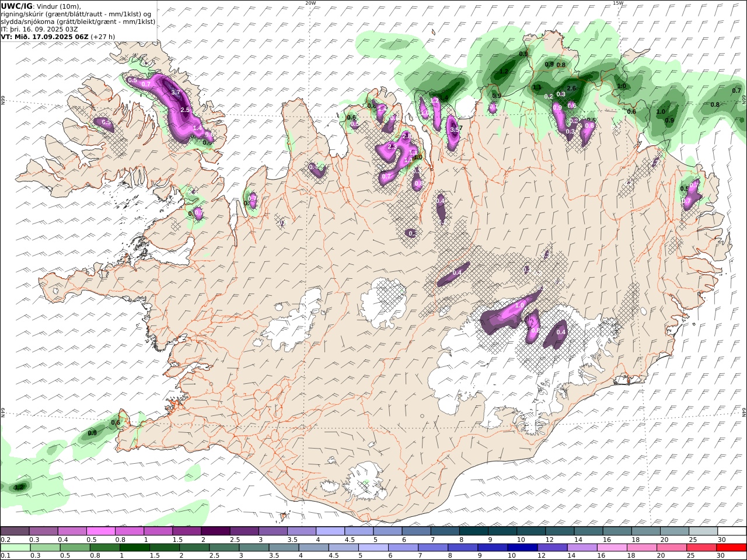Select the 'rigning/skúrir' legend description line

pos(76,14)
